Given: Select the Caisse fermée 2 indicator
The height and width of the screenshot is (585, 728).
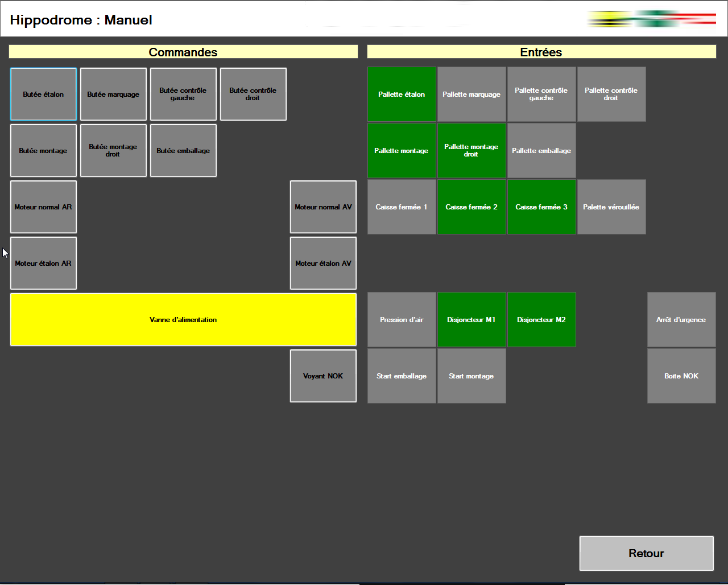Looking at the screenshot, I should [471, 207].
